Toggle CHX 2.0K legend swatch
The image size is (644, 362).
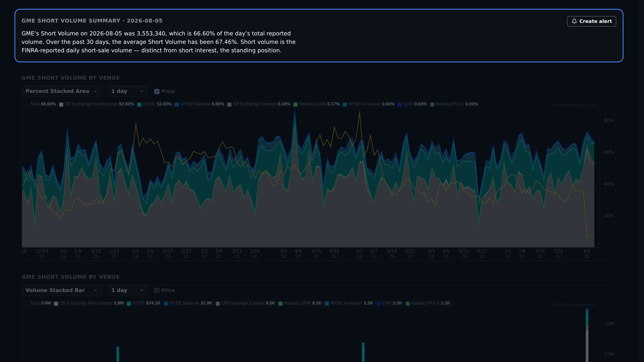pyautogui.click(x=378, y=303)
